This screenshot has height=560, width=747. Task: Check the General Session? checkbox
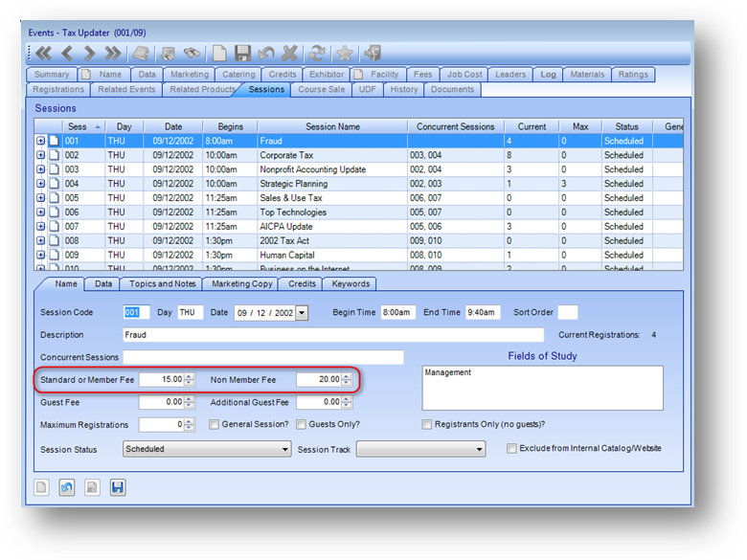pos(214,424)
